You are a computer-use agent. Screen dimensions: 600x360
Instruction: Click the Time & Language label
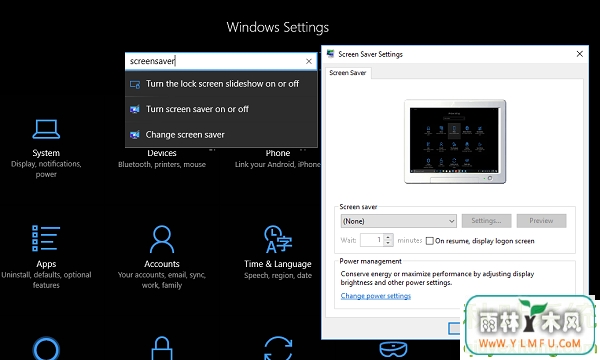[x=278, y=264]
